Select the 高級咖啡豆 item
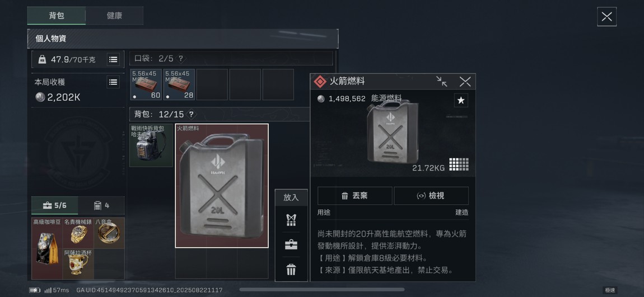 47,248
